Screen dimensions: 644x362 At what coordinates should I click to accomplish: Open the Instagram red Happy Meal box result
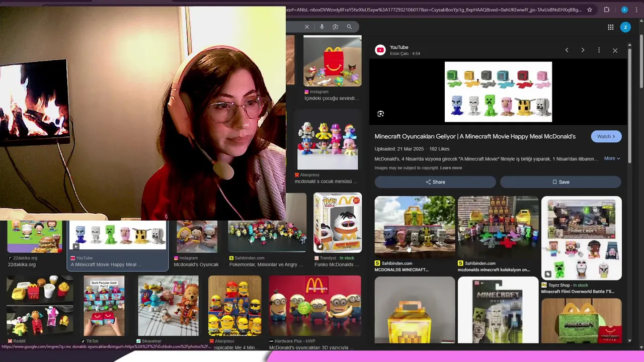pyautogui.click(x=332, y=61)
